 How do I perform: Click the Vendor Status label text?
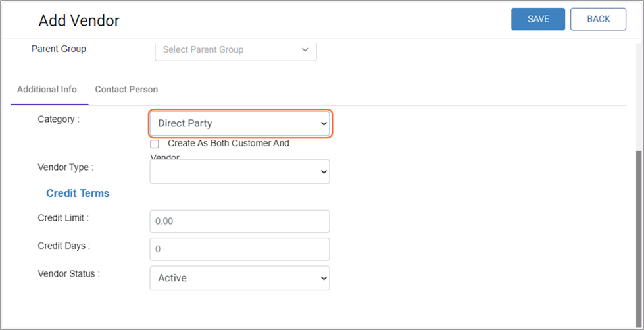pyautogui.click(x=68, y=273)
